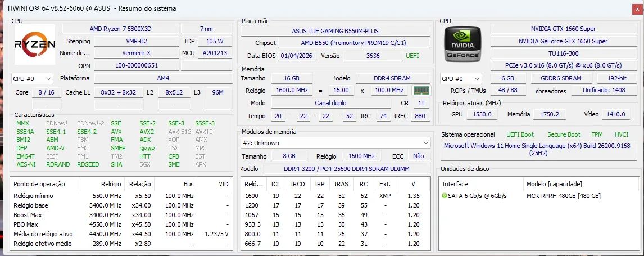Click the '3636' BIOS version field
Viewport: 644px width, 256px height.
373,56
